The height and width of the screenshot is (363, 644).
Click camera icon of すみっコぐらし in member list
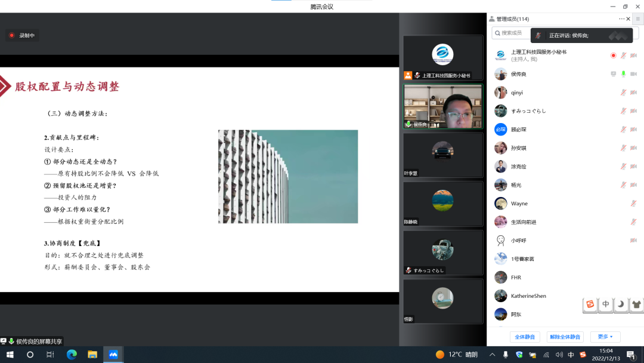click(634, 111)
